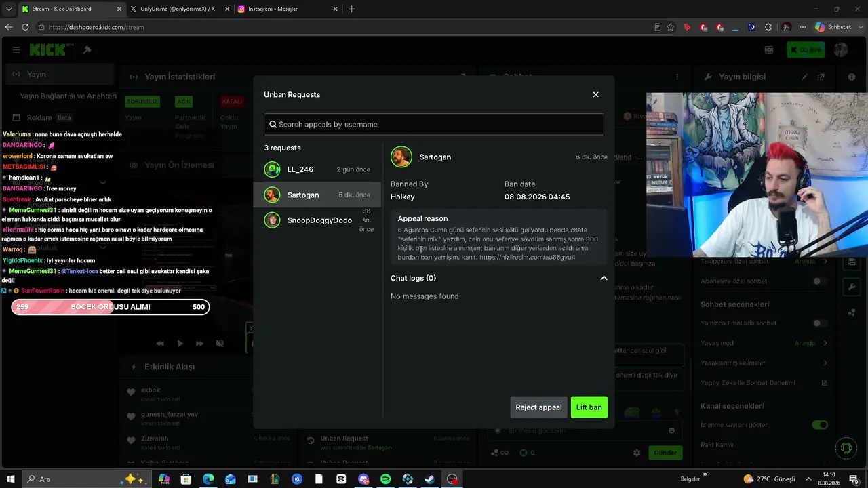Open Yasaklanmış kelimeler settings
868x488 pixels.
(x=764, y=363)
